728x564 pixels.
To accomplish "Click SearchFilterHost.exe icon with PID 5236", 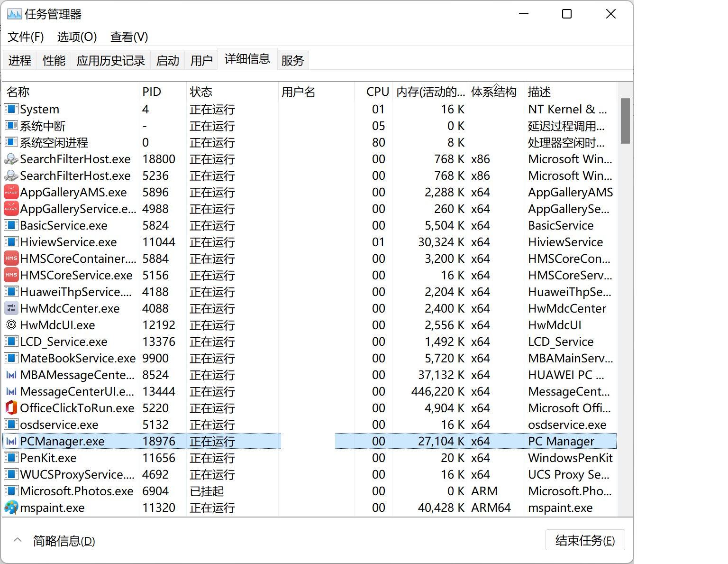I will coord(11,176).
